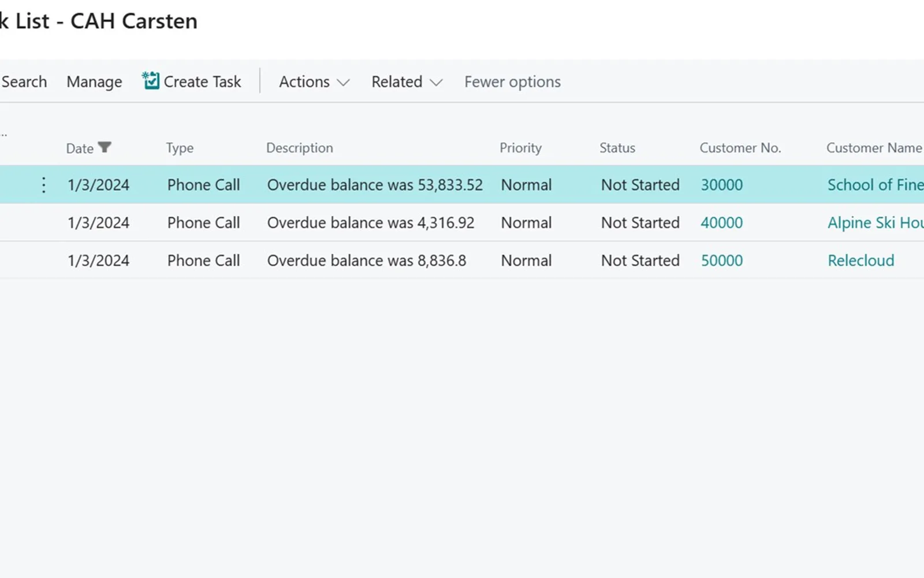Open customer number 40000 link
The image size is (924, 578).
(x=722, y=223)
